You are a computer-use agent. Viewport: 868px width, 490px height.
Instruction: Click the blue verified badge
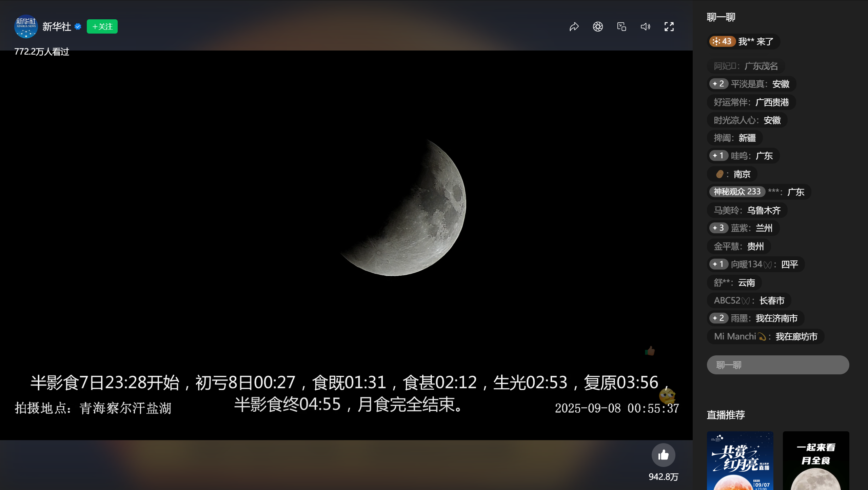78,26
